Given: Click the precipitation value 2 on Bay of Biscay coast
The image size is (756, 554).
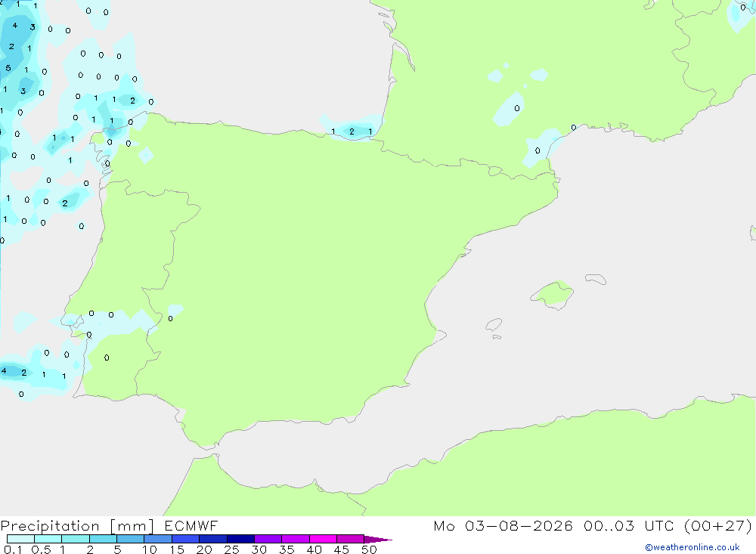Looking at the screenshot, I should [x=352, y=132].
